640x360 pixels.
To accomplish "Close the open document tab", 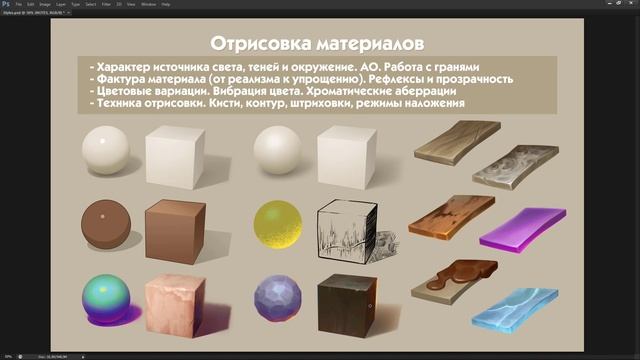I will tap(68, 13).
